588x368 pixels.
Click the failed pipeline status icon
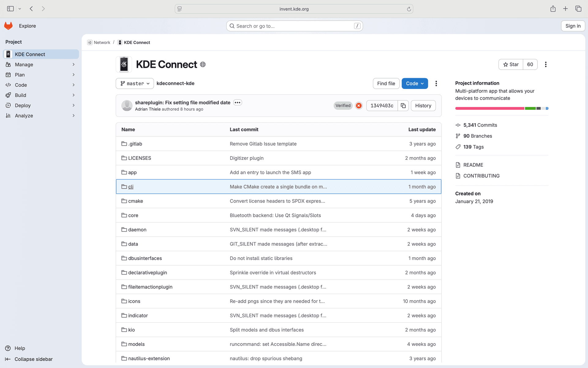click(x=359, y=105)
